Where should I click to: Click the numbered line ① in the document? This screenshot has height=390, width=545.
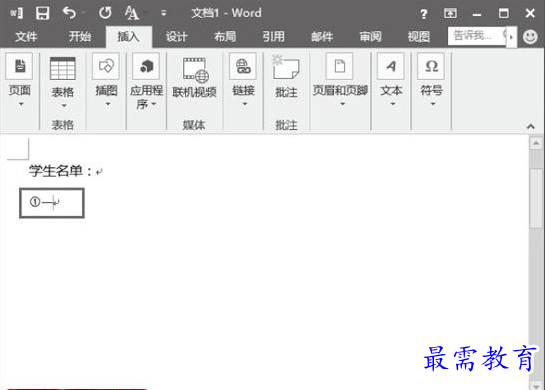pyautogui.click(x=44, y=202)
